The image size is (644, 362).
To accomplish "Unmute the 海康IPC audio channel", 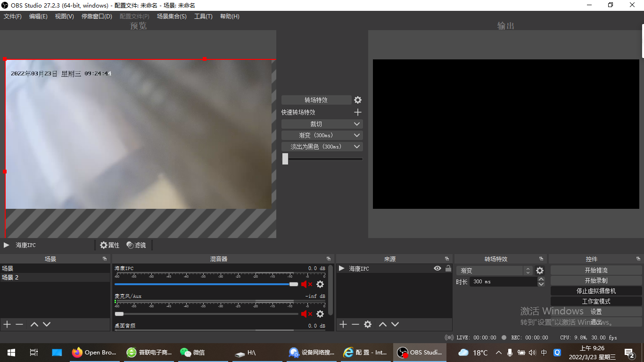I will point(307,284).
